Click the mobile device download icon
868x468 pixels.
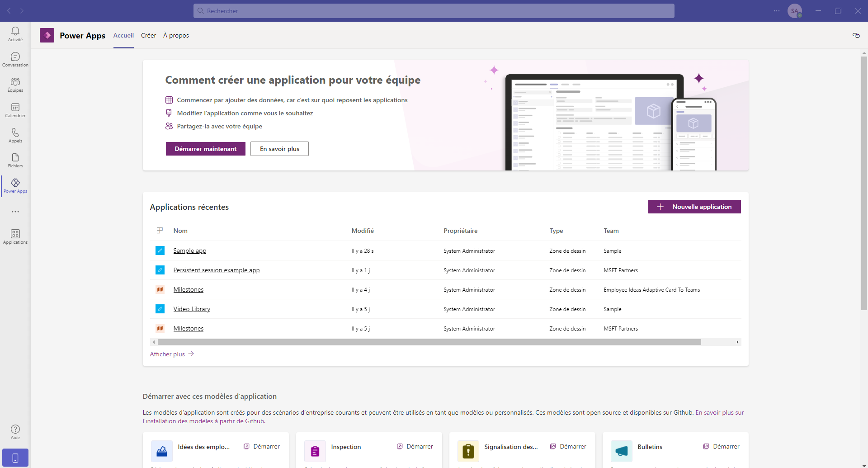point(15,458)
